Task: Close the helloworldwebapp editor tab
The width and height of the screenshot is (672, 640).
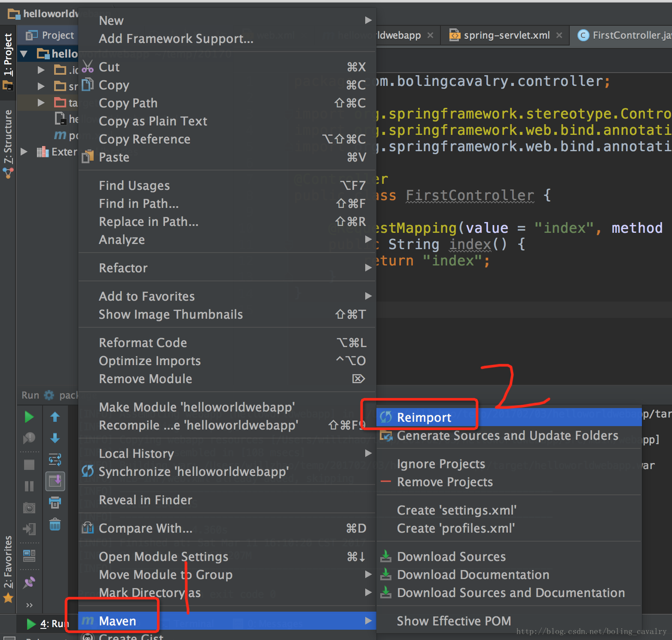Action: (430, 35)
